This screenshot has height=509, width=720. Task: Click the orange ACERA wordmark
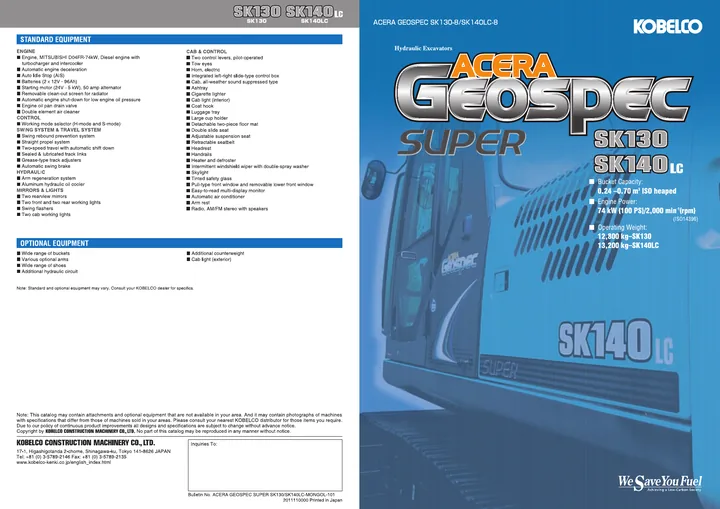pyautogui.click(x=503, y=65)
